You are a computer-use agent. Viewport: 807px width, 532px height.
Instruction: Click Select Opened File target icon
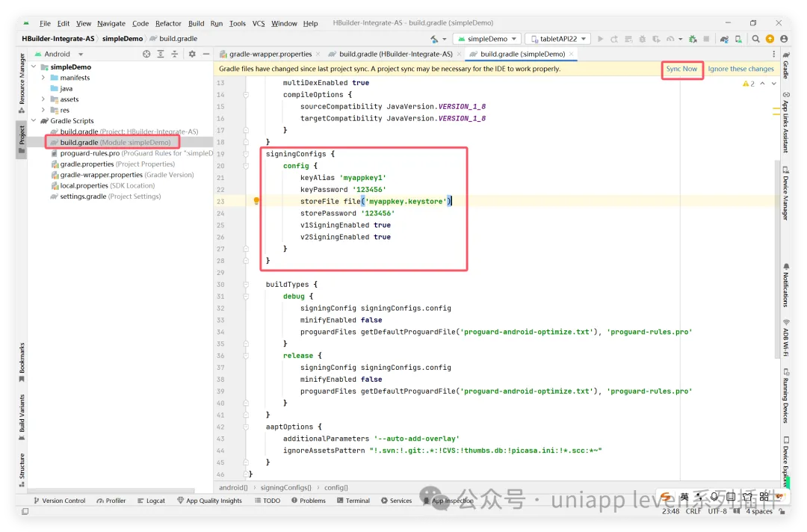(x=146, y=54)
